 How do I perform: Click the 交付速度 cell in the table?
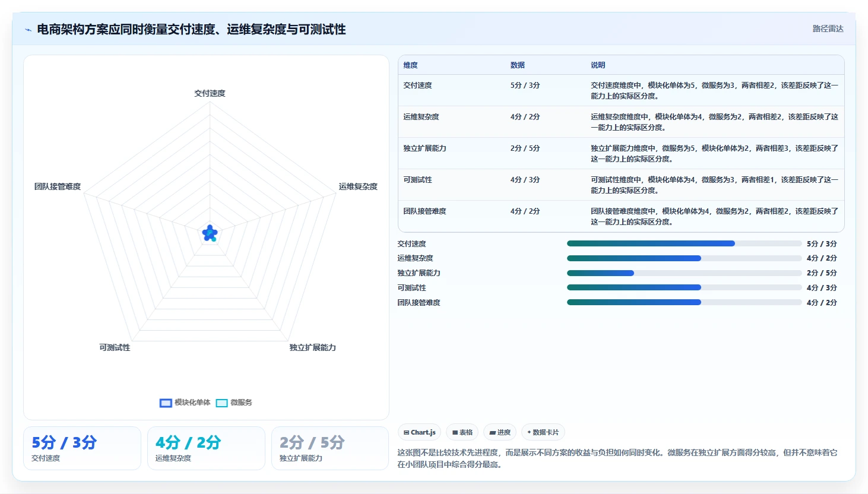[418, 85]
